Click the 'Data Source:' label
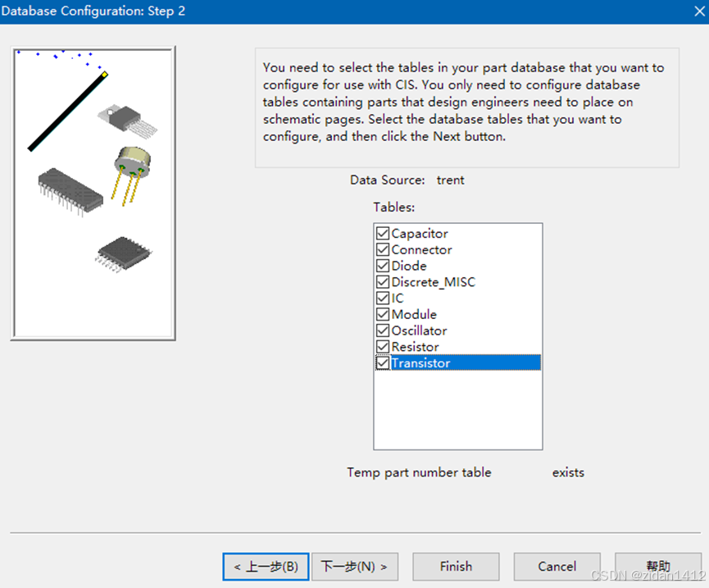 coord(388,180)
